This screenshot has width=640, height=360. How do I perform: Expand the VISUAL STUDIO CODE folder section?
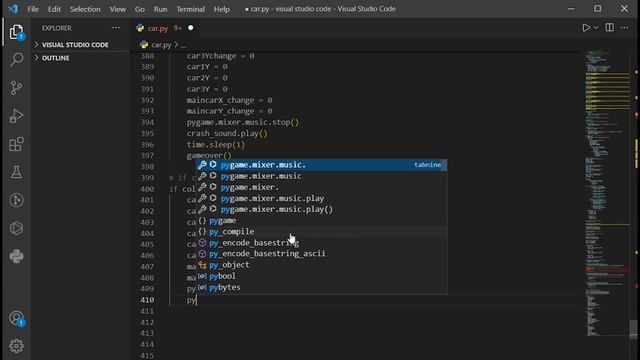[x=75, y=44]
